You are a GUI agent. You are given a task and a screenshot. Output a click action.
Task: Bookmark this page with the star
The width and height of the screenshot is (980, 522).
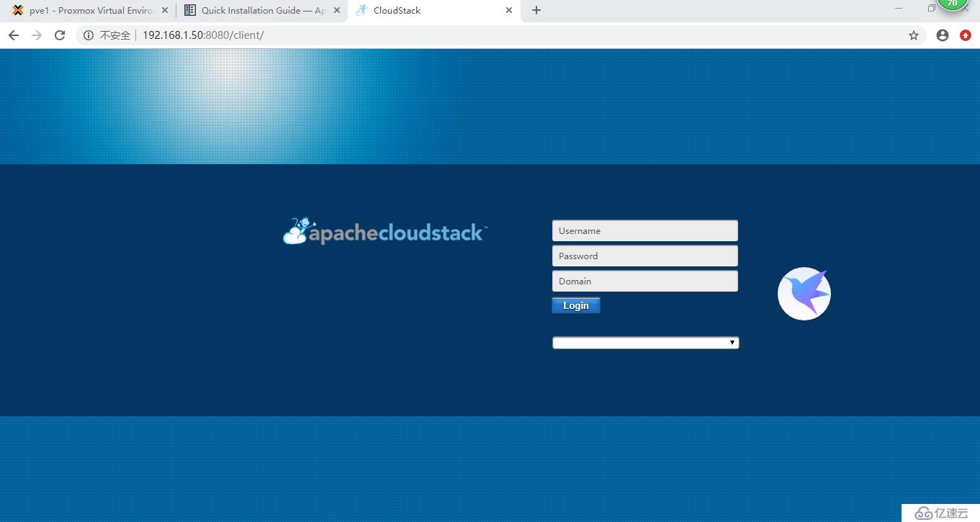click(x=914, y=35)
